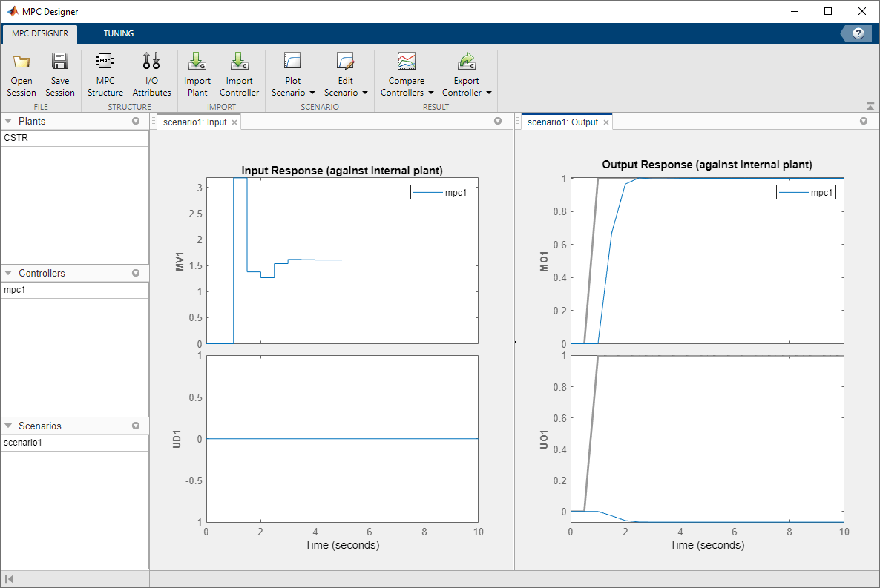Select the CSTR plant in the list
This screenshot has width=880, height=588.
tap(75, 138)
